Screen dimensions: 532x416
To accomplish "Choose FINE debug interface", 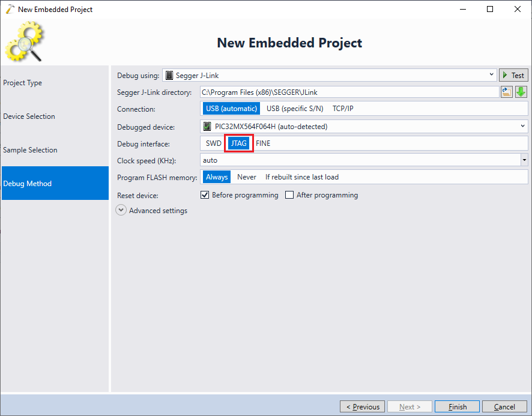I will 263,143.
